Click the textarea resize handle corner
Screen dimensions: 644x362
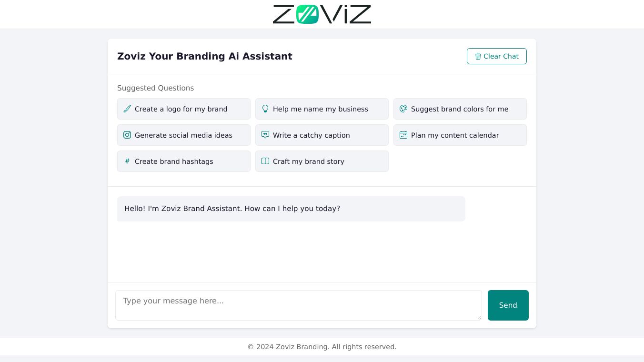click(479, 318)
